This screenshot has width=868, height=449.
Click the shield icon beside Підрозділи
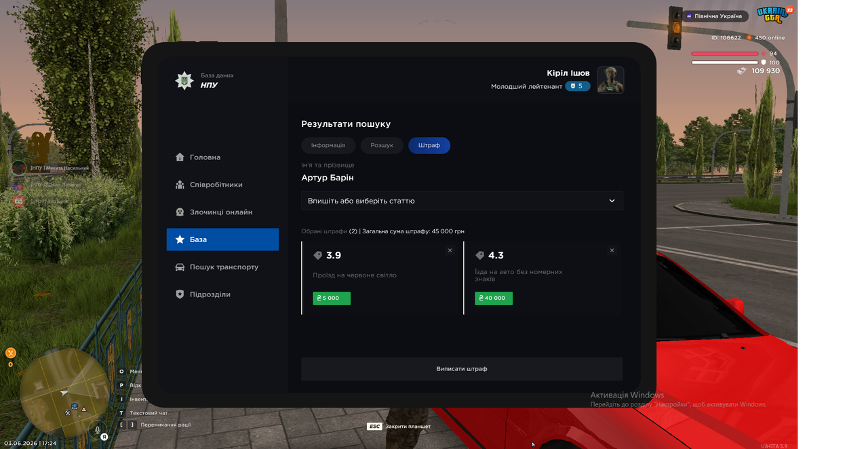[x=180, y=294]
